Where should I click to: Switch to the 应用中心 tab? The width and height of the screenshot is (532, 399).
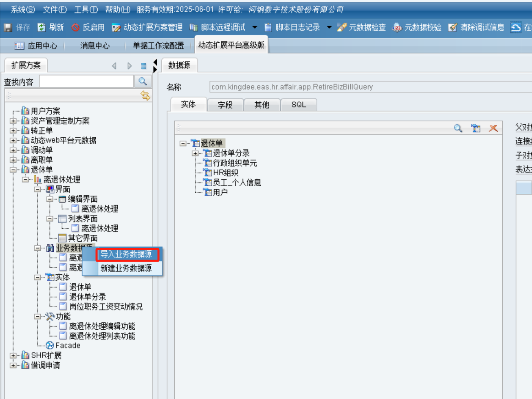point(36,46)
